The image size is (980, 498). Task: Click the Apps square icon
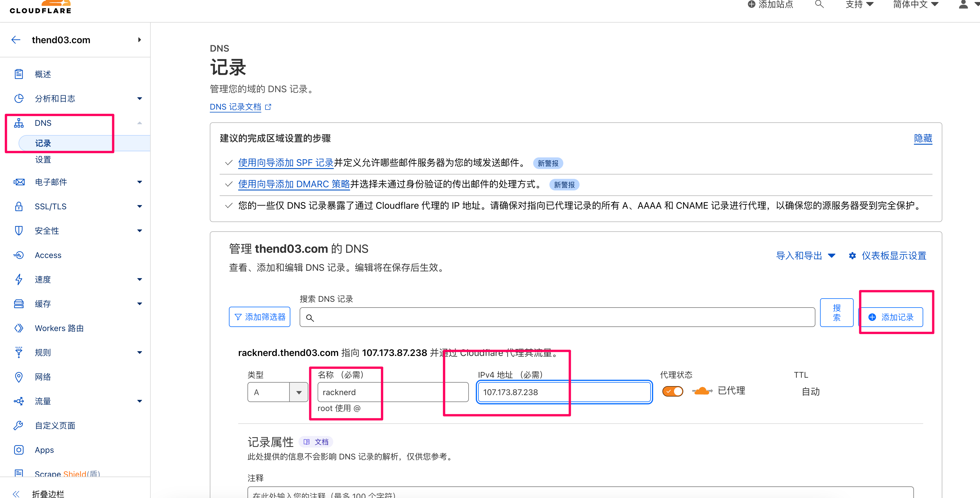19,450
